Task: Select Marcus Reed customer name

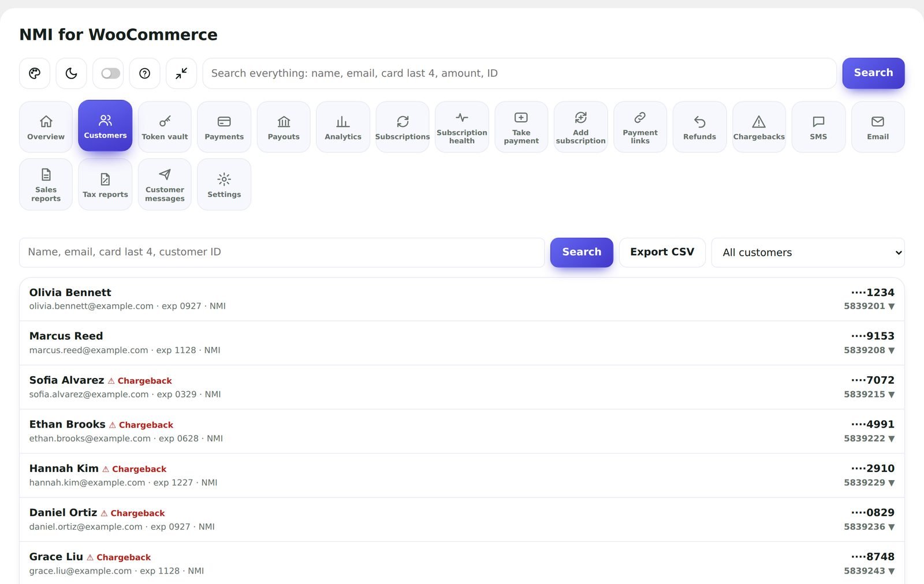Action: point(66,336)
